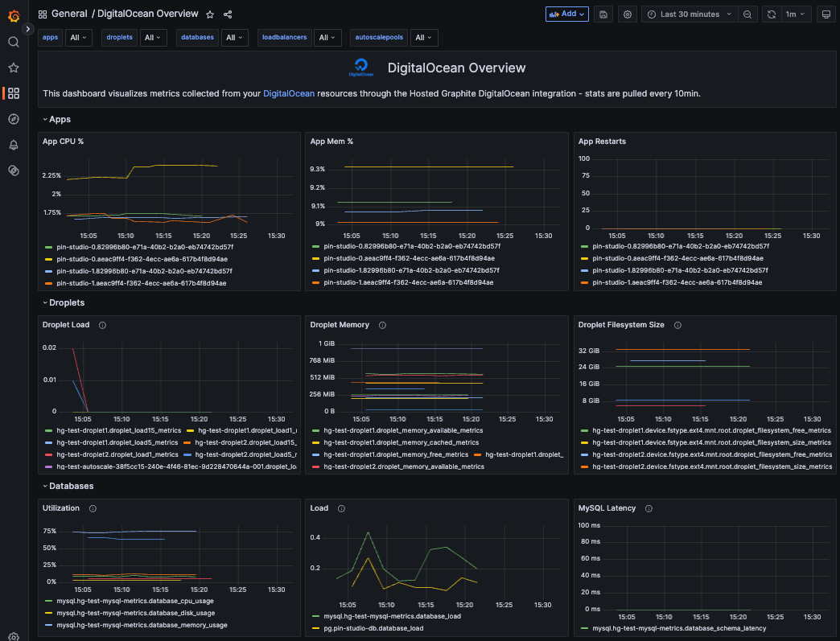Screen dimensions: 840x641
Task: Toggle mysql.hg-test-mysql-metrics.database_load legend series
Action: coord(392,616)
